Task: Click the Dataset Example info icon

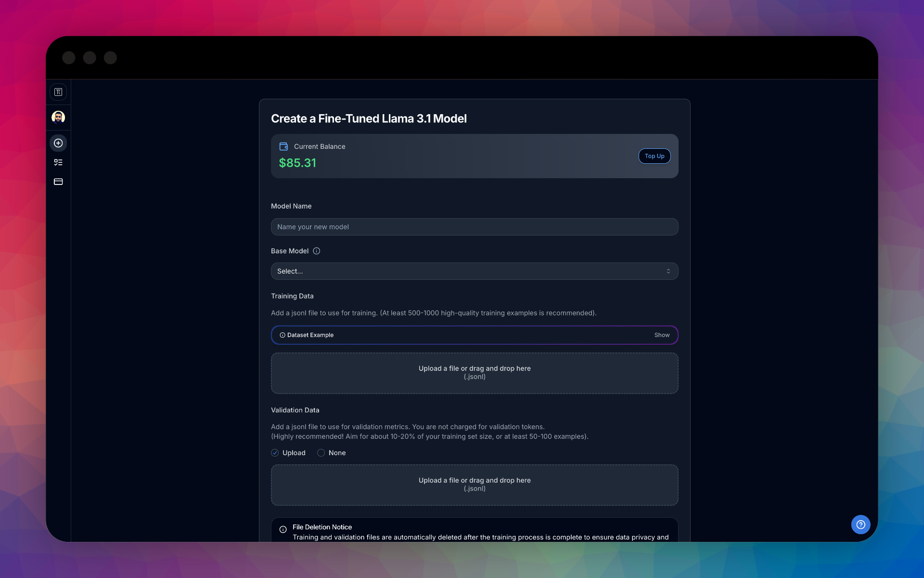Action: pos(282,335)
